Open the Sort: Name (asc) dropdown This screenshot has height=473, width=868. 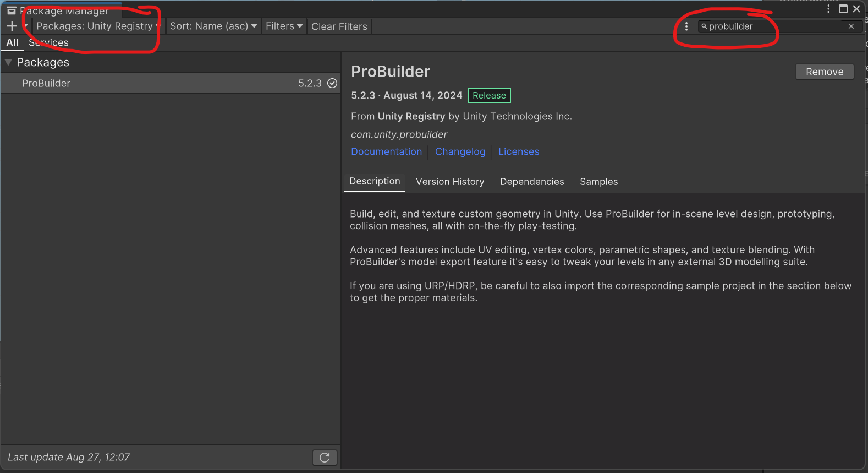[213, 26]
